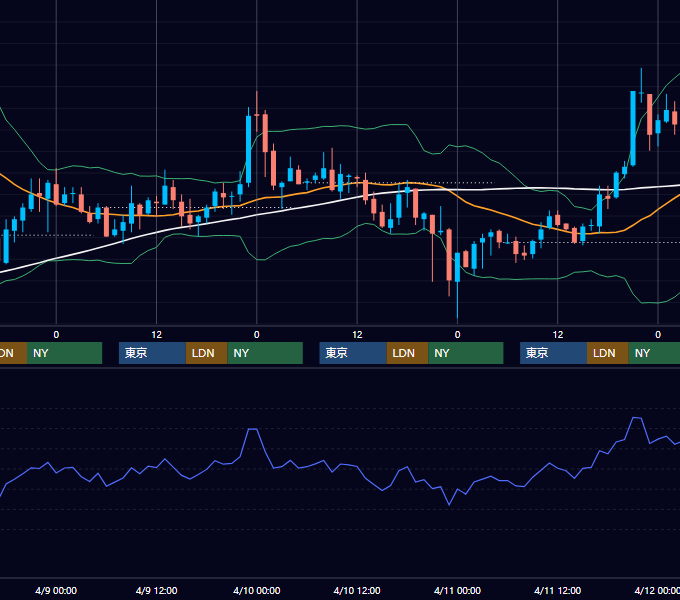
Task: Select the 東京 session block on 4/9
Action: (x=152, y=353)
